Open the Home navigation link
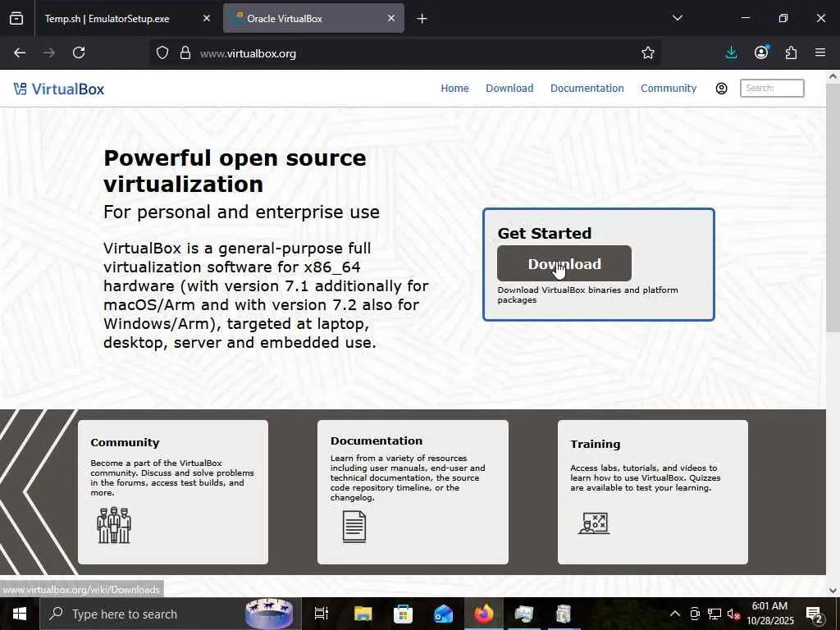 [x=454, y=88]
